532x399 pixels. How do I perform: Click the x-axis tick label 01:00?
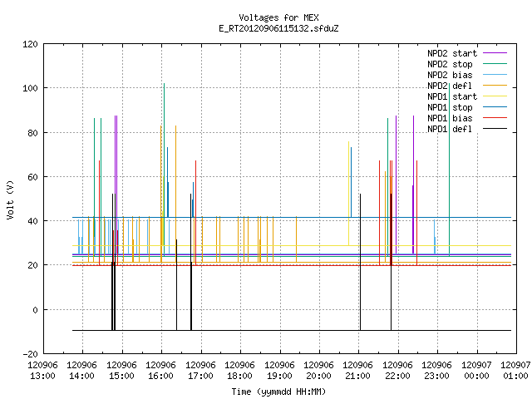tap(515, 377)
